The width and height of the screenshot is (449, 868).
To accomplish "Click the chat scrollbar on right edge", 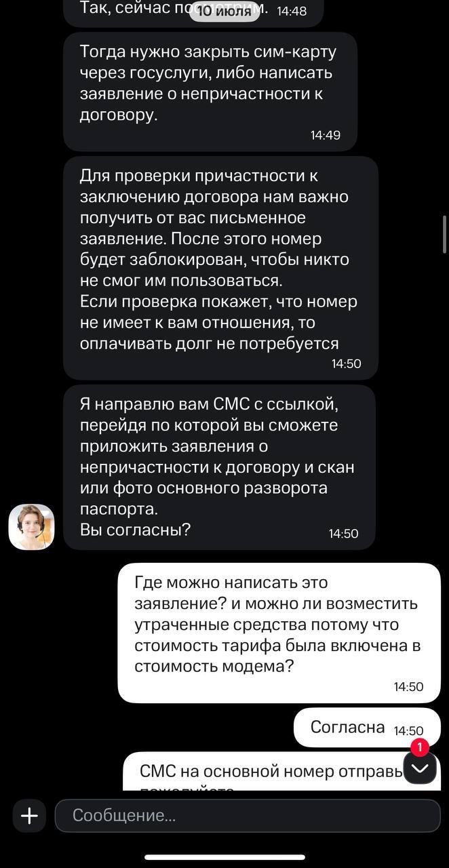I will (x=445, y=234).
